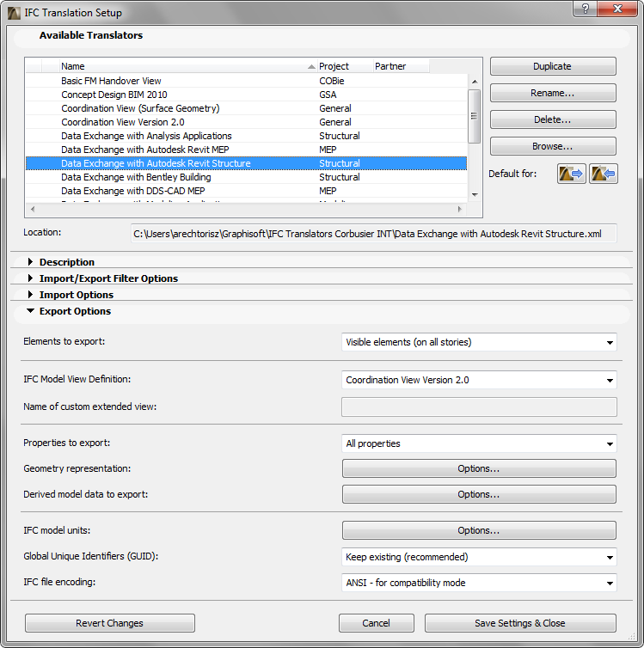
Task: Open the Elements to export dropdown
Action: click(479, 342)
